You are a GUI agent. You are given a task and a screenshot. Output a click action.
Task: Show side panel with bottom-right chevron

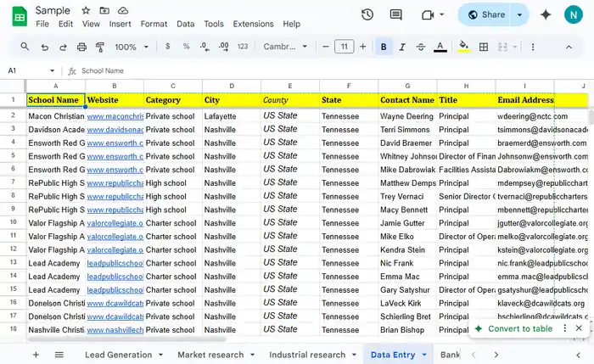(578, 355)
